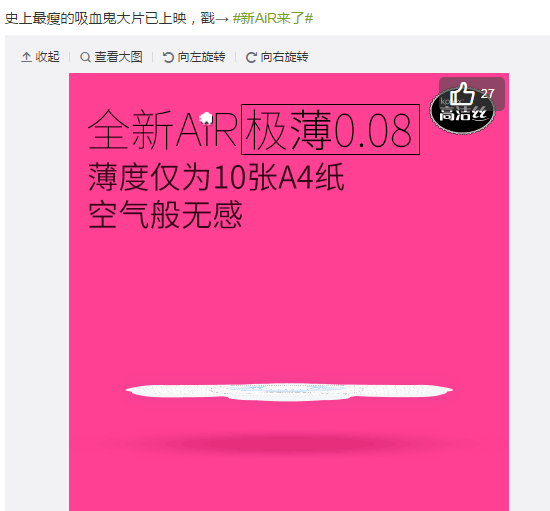Viewport: 550px width, 511px height.
Task: Click the 全新AiR headline text
Action: (163, 130)
